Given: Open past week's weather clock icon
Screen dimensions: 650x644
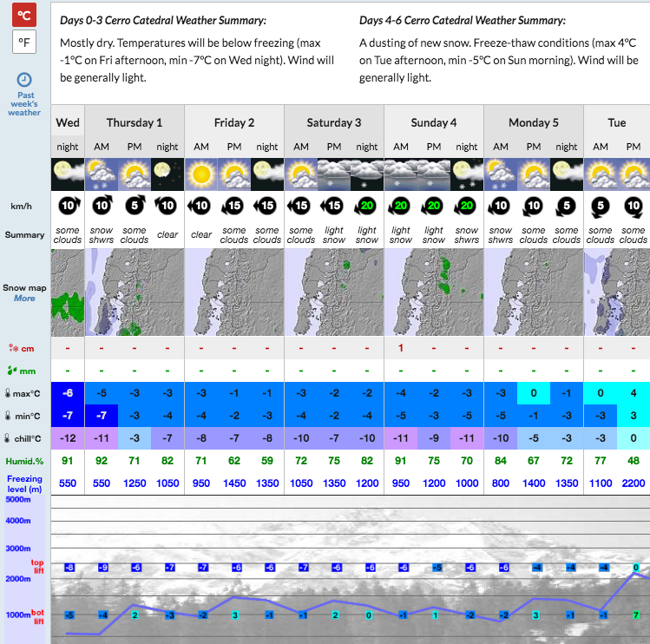Looking at the screenshot, I should coord(24,80).
